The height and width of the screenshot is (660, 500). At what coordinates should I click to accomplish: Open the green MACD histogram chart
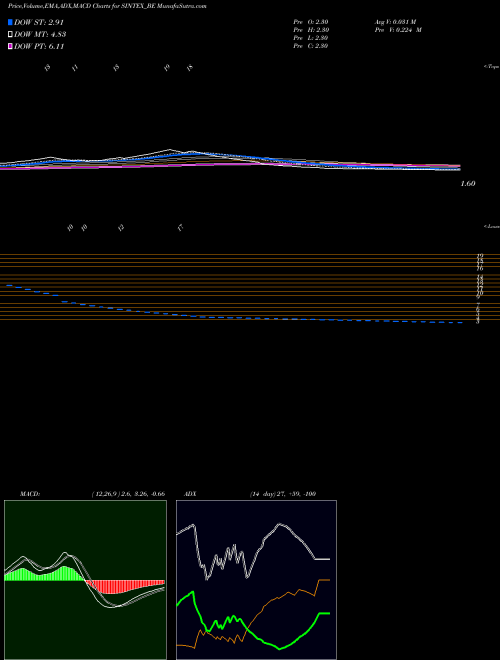click(85, 580)
